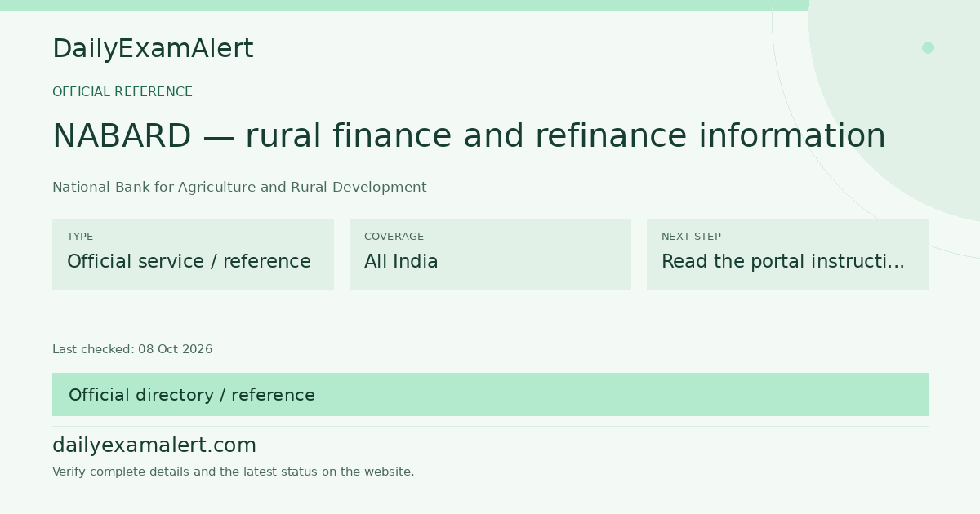
Task: Click the Last checked: 08 Oct 2026 text
Action: click(132, 349)
